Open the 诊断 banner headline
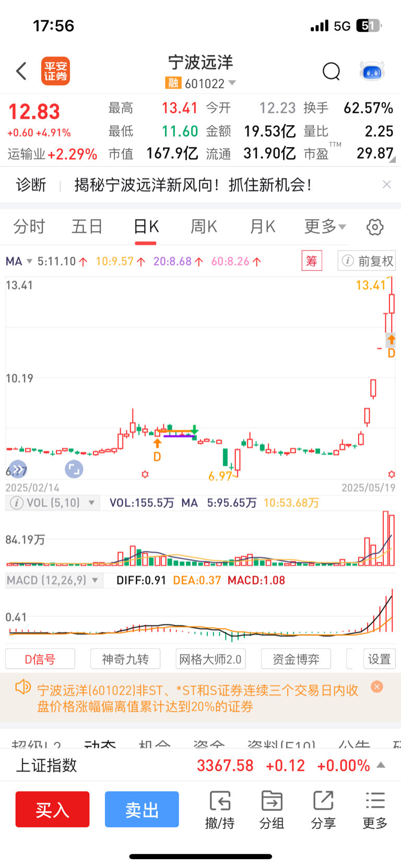Viewport: 401px width, 868px height. 193,185
